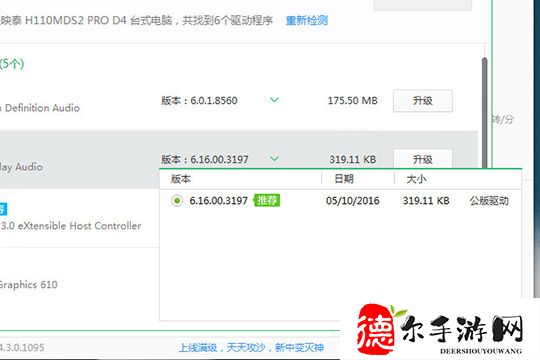540x360 pixels.
Task: Select the 3.0 eXtensible Host Controller row
Action: point(79,218)
